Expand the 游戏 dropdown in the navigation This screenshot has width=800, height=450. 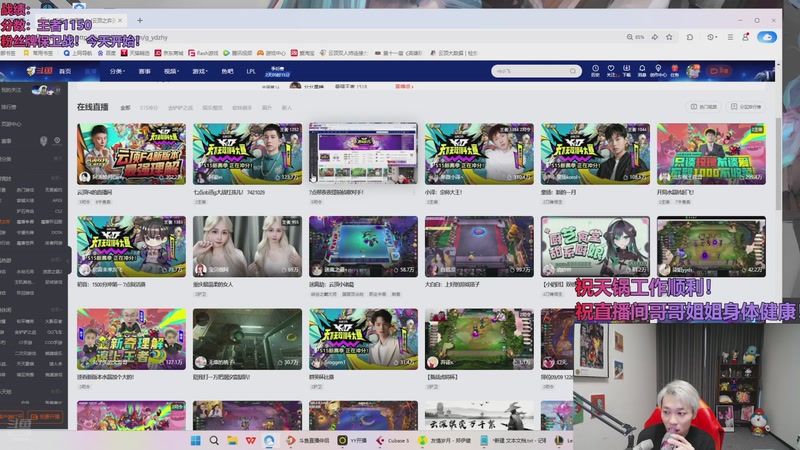point(199,71)
